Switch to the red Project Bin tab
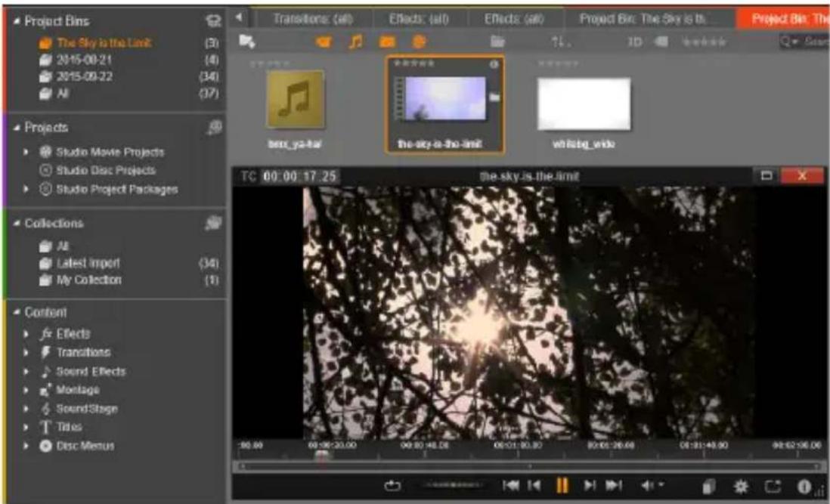The width and height of the screenshot is (830, 504). 783,20
